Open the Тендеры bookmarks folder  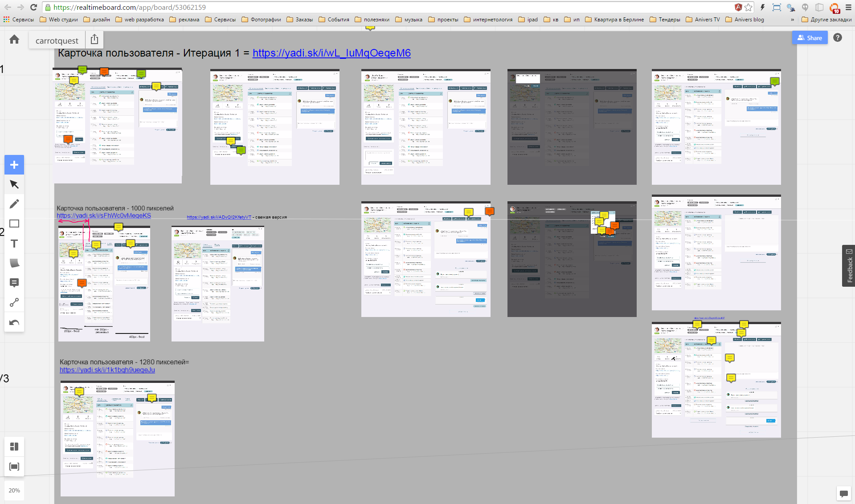pos(665,20)
